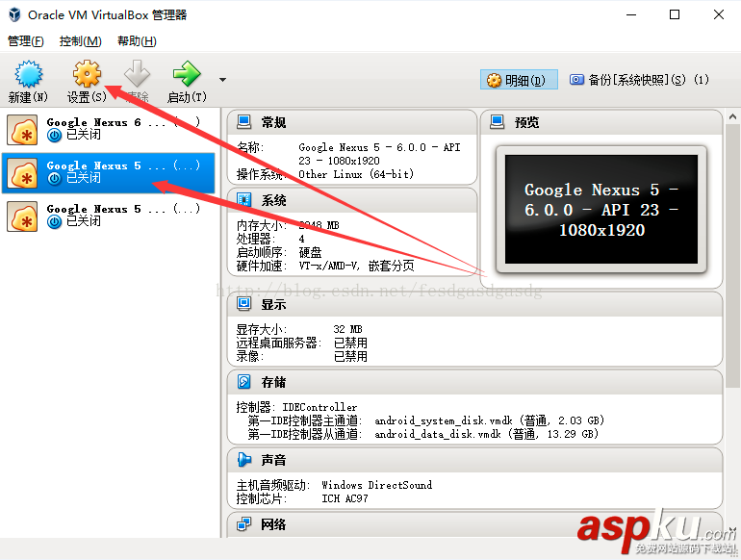The height and width of the screenshot is (560, 741).
Task: Click the camera icon on snapshots button
Action: point(576,80)
